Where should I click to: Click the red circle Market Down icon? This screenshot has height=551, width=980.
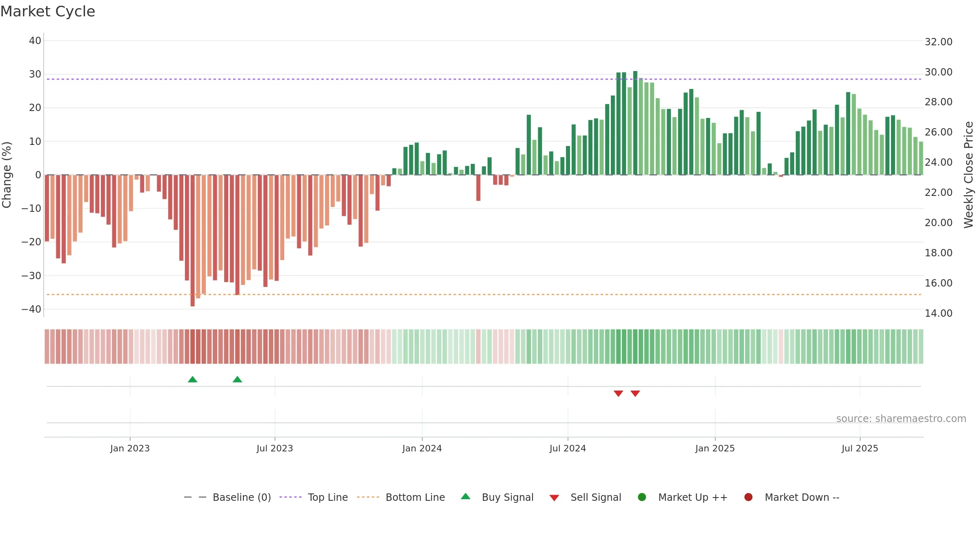[x=748, y=497]
